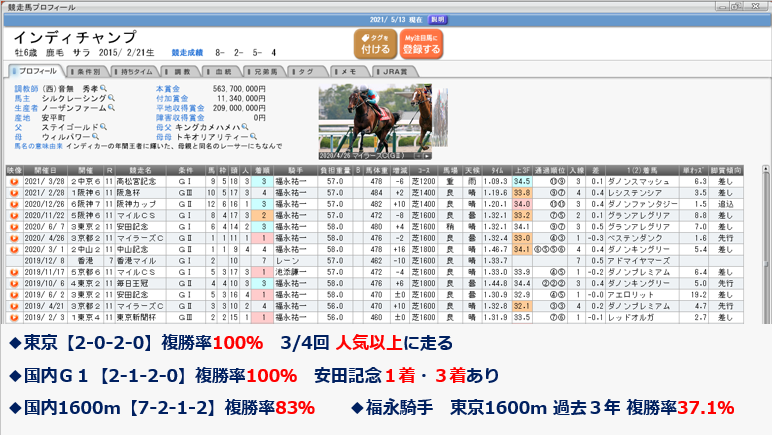Viewport: 772px width, 435px height.
Task: Open the 持ちタイム tab
Action: pyautogui.click(x=139, y=72)
